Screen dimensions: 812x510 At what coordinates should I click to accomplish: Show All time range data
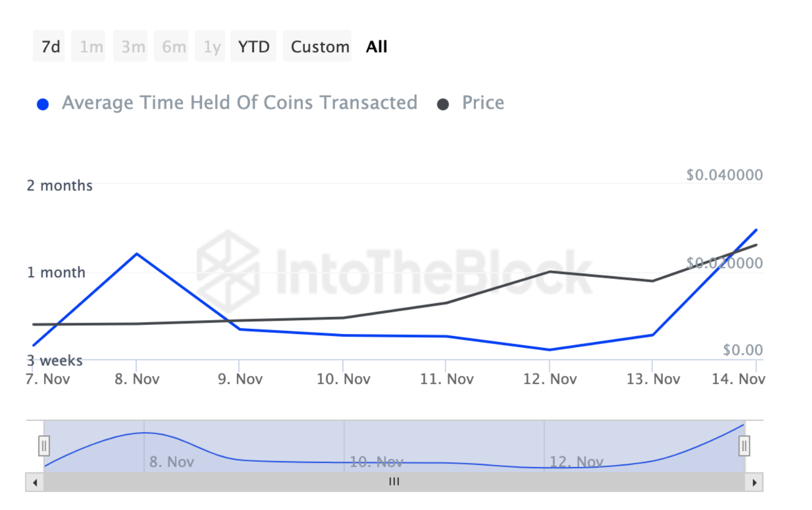[x=376, y=47]
